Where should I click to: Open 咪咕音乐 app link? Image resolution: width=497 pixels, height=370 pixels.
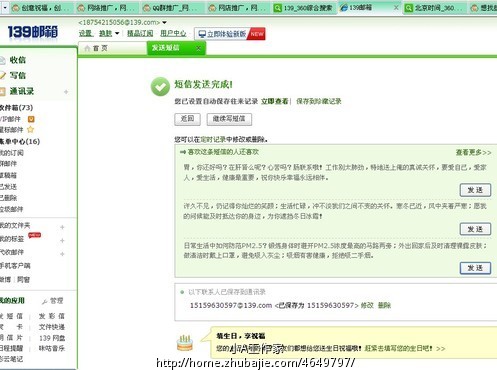(52, 349)
